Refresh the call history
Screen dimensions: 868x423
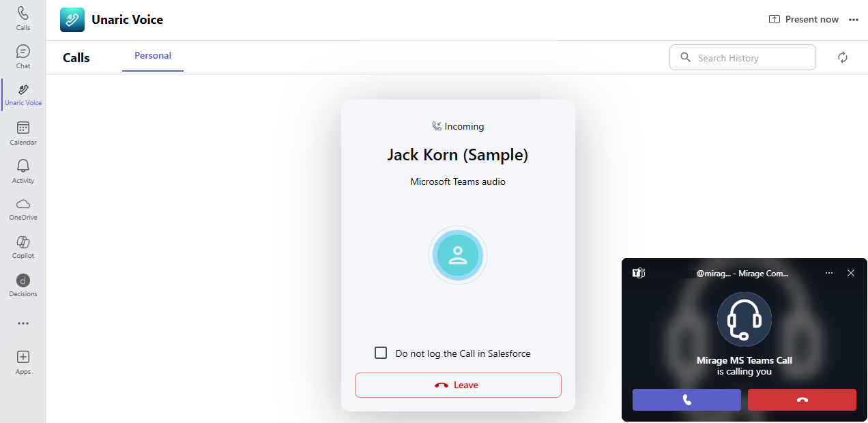[x=843, y=58]
